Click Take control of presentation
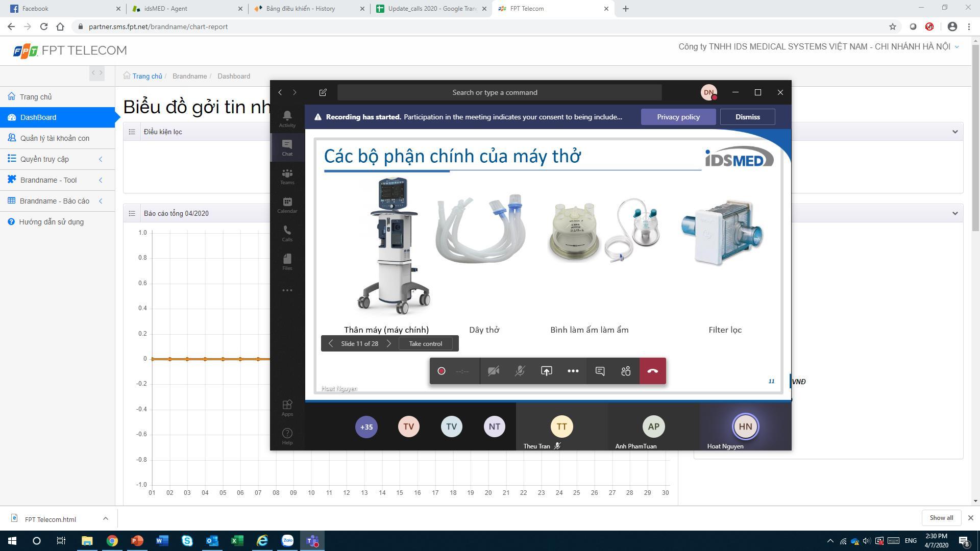The width and height of the screenshot is (980, 551). 425,343
